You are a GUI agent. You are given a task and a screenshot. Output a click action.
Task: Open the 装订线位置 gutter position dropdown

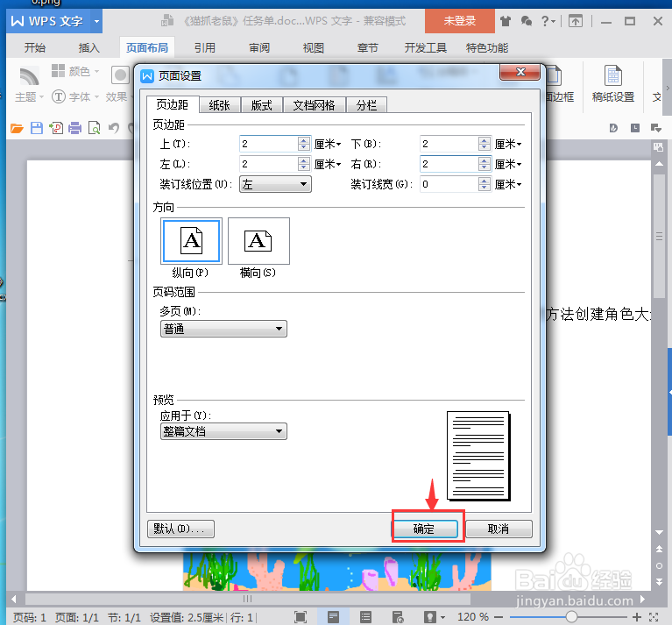click(275, 184)
